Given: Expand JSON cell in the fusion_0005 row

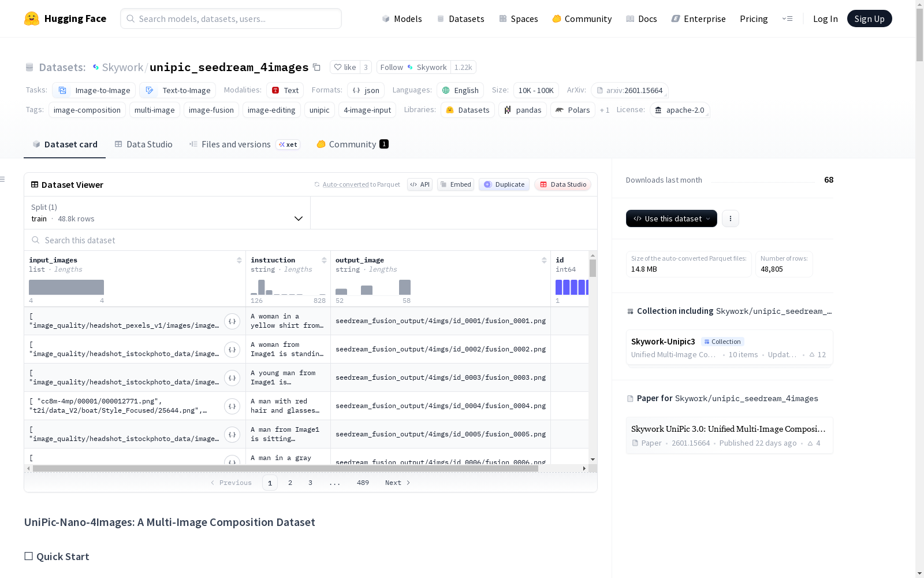Looking at the screenshot, I should 232,435.
